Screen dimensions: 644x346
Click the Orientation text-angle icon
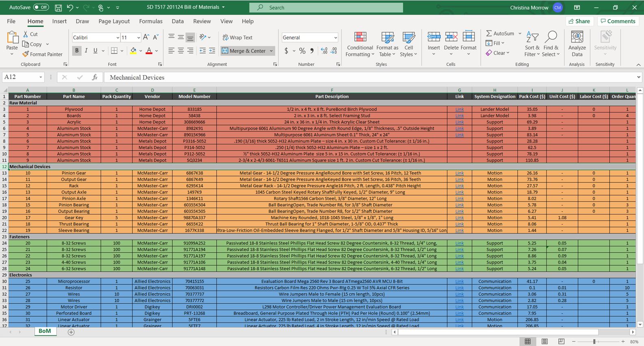203,37
